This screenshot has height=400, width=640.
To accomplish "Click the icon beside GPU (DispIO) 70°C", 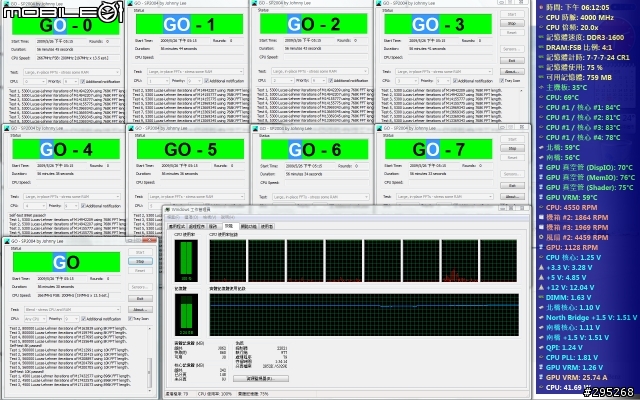I will [x=541, y=167].
